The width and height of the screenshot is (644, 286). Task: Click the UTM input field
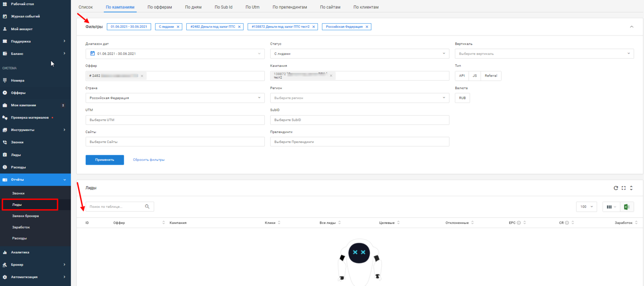(175, 120)
